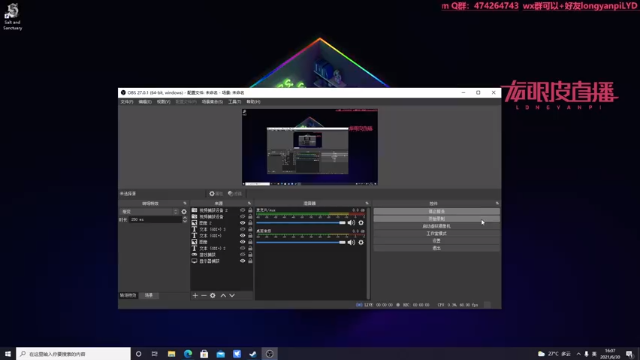Viewport: 640px width, 360px height.
Task: Show the 游戏捕获 source
Action: coord(242,255)
